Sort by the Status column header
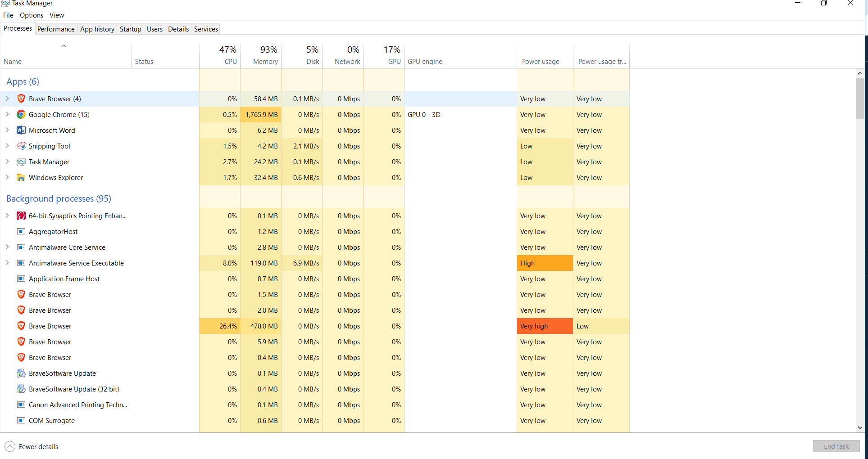The image size is (868, 459). click(166, 55)
